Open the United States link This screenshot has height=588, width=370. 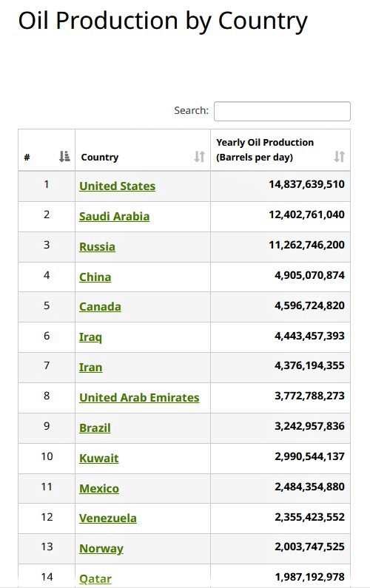tap(117, 186)
